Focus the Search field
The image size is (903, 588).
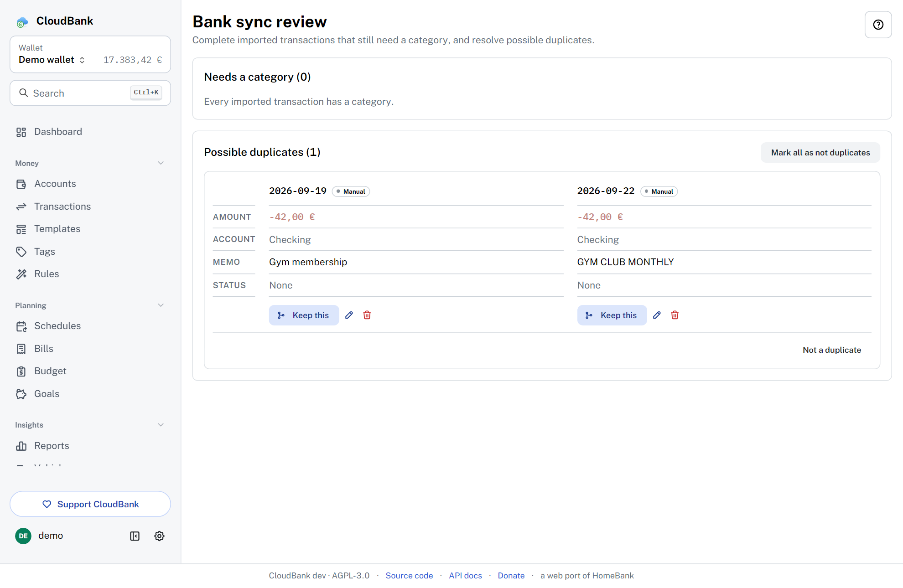[90, 93]
